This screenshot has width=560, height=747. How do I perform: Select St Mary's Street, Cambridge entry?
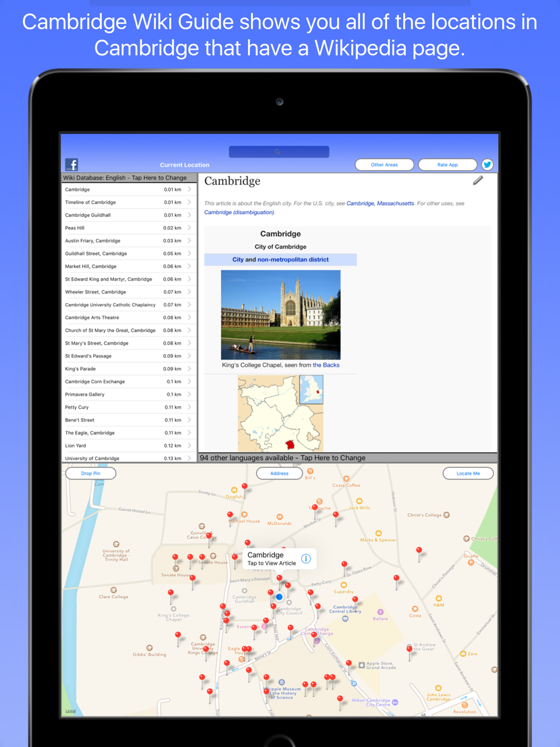click(x=128, y=343)
